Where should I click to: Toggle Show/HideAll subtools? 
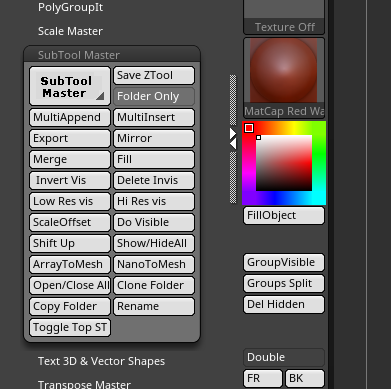click(x=154, y=243)
